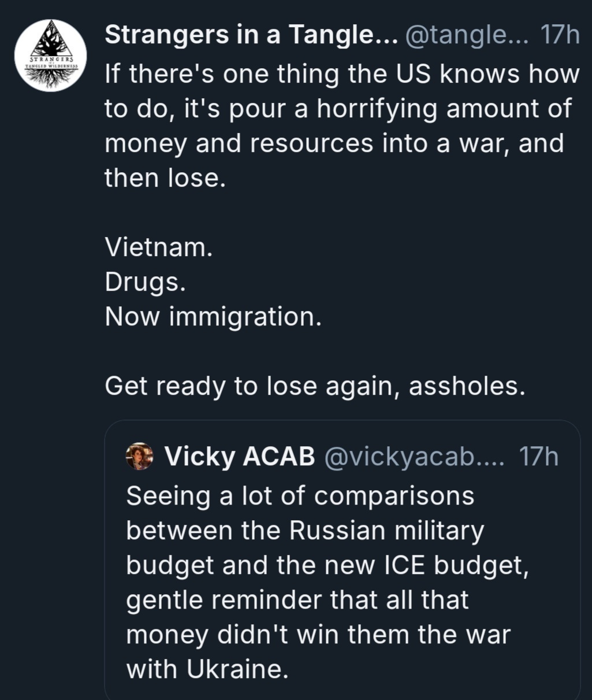Click the main post's 17h timestamp
This screenshot has width=592, height=700.
click(x=559, y=36)
